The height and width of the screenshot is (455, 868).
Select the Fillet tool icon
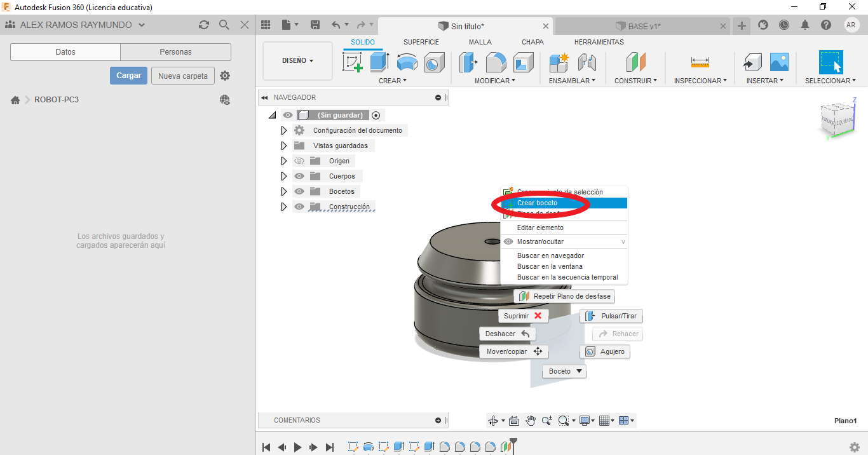[x=496, y=62]
